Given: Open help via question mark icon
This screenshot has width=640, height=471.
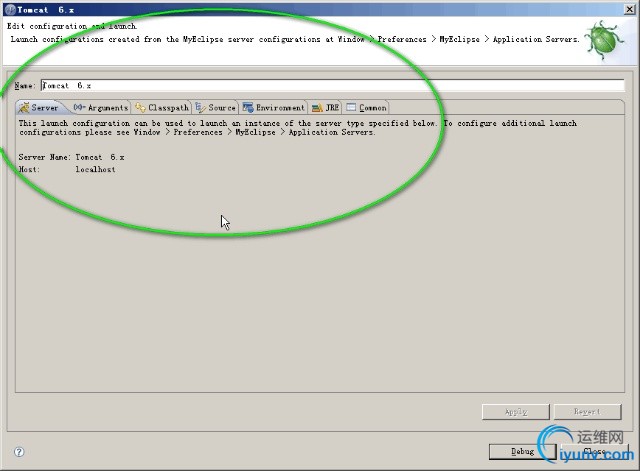Looking at the screenshot, I should [x=19, y=452].
